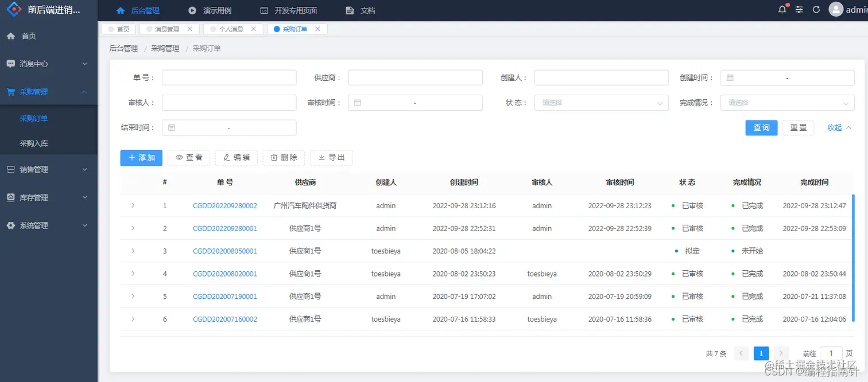Close the 消息管理 tab
Image resolution: width=868 pixels, height=382 pixels.
pyautogui.click(x=190, y=29)
